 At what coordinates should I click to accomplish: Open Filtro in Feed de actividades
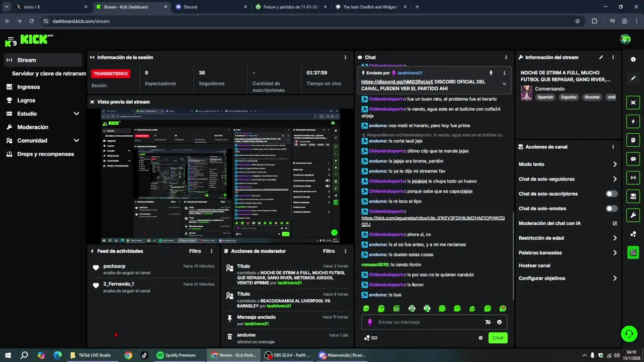point(195,251)
